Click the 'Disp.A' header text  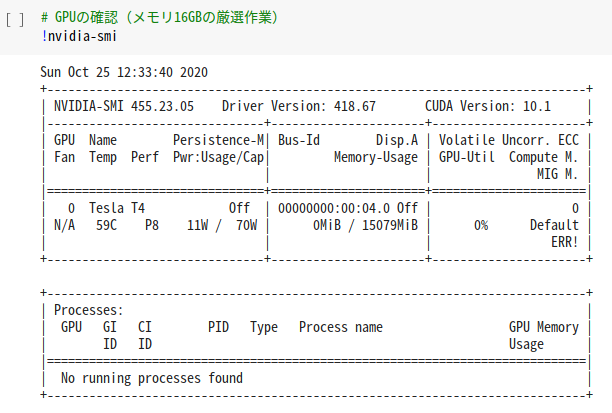(x=397, y=140)
